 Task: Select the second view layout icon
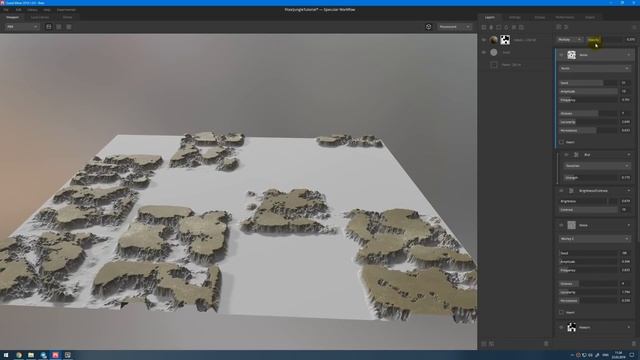click(x=59, y=27)
